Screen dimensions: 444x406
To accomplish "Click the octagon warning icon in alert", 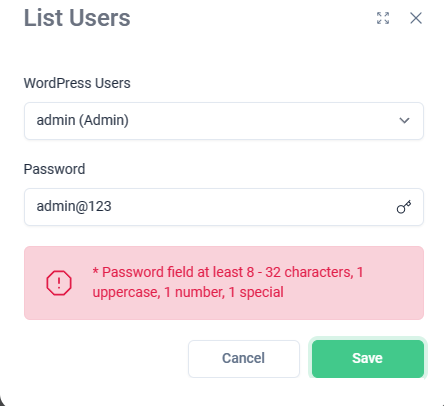I will [59, 283].
